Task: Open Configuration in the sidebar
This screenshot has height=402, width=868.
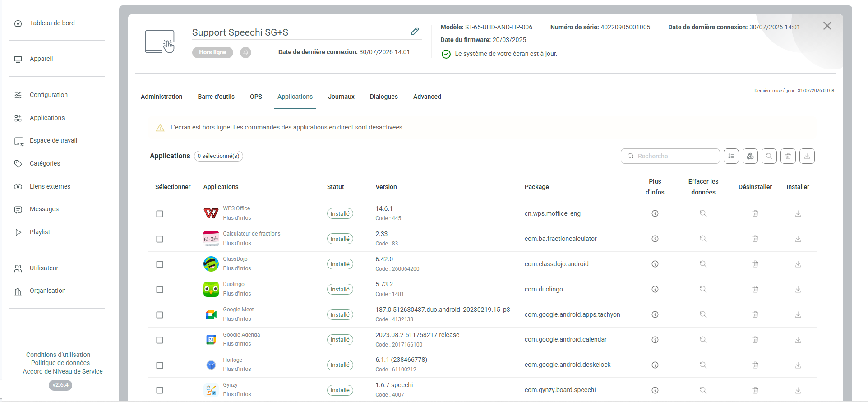Action: [x=49, y=95]
